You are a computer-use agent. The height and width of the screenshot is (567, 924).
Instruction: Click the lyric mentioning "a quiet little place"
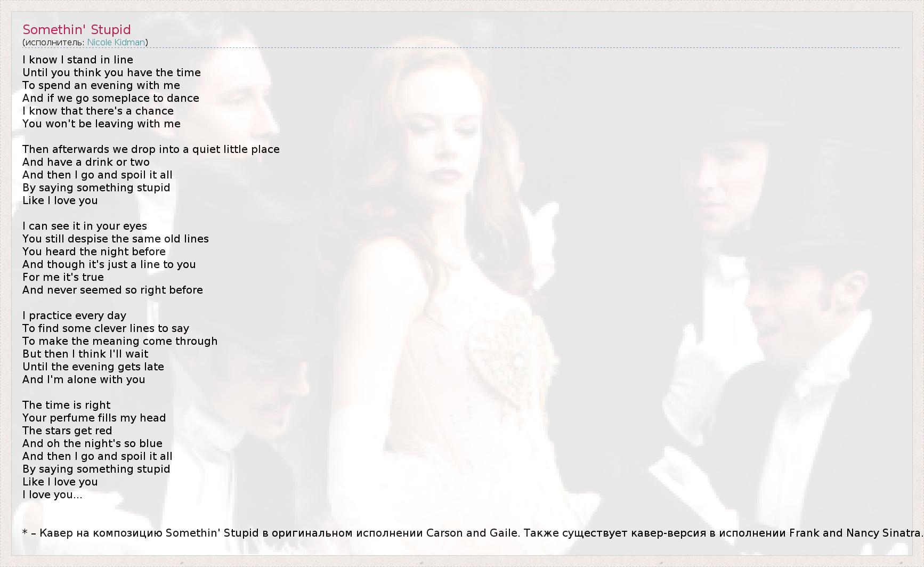[x=151, y=149]
